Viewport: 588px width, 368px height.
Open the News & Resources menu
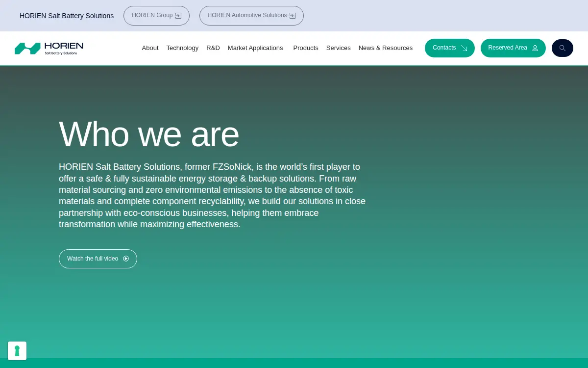point(386,48)
